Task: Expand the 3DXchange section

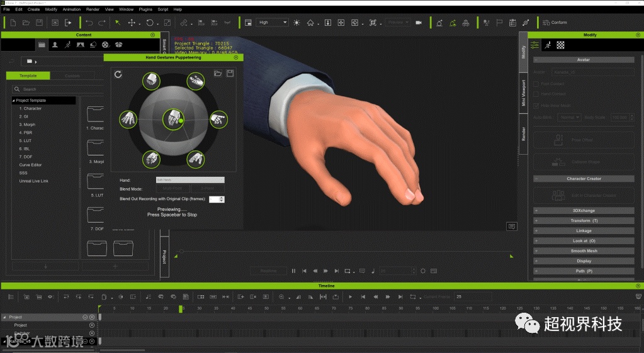Action: tap(584, 211)
